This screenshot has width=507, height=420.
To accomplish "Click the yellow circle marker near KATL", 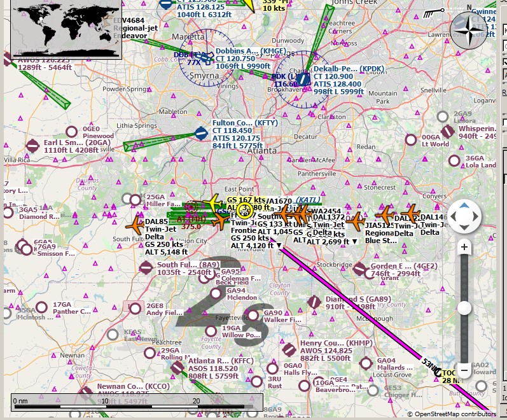I will tap(244, 211).
